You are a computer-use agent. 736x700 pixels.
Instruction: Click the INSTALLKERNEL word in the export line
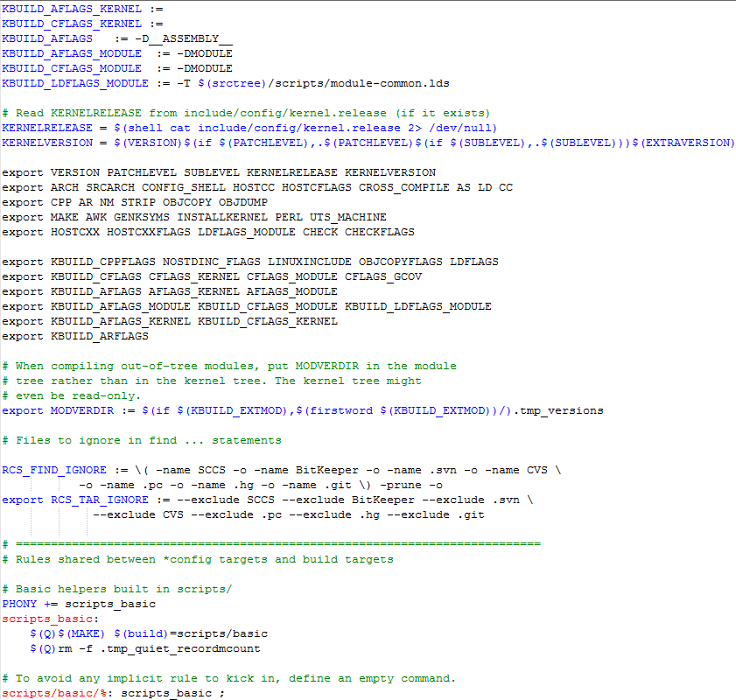pyautogui.click(x=222, y=217)
